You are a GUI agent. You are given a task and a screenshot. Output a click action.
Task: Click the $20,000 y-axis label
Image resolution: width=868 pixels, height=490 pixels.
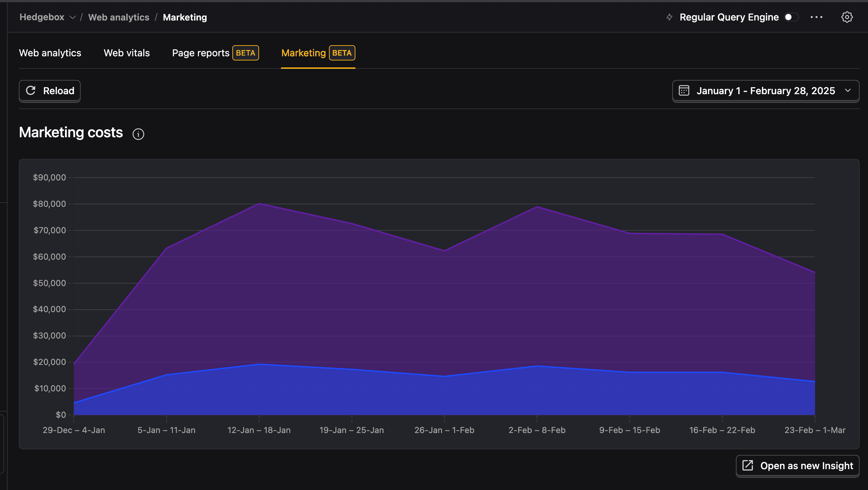coord(49,362)
